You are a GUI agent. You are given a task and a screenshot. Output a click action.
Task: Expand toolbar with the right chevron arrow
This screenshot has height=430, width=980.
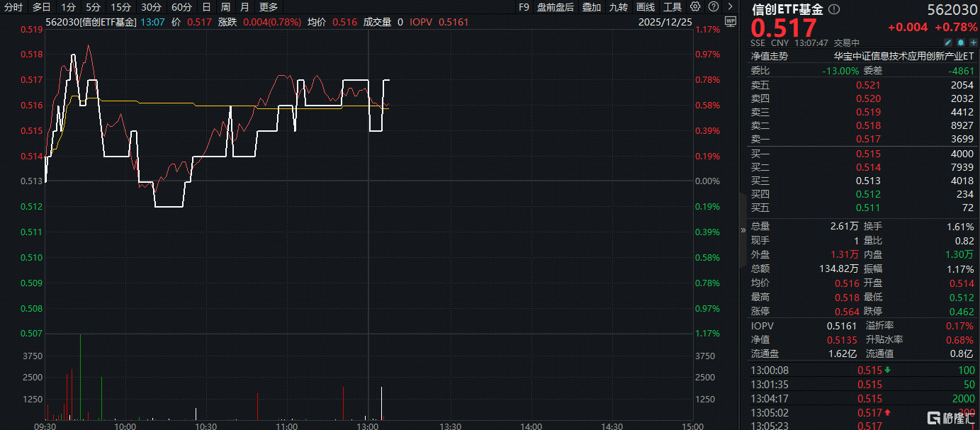(730, 7)
